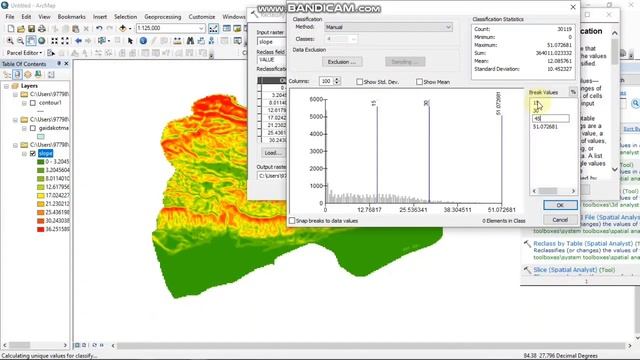Click the Fixed Zoom Out arrows icon

[65, 41]
